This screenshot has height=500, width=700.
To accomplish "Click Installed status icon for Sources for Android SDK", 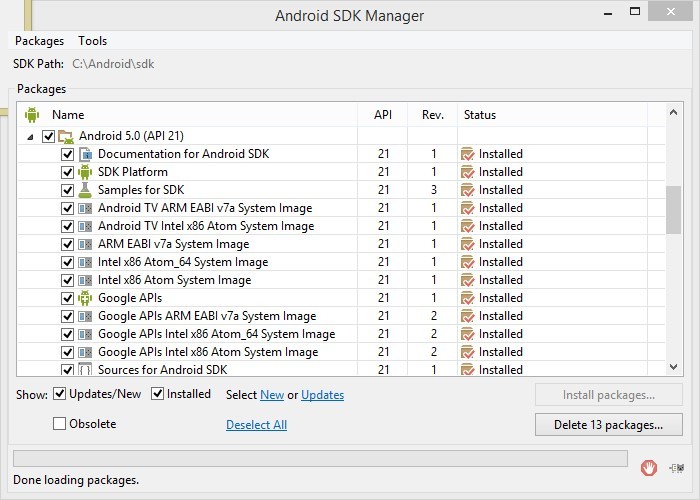I will 467,369.
